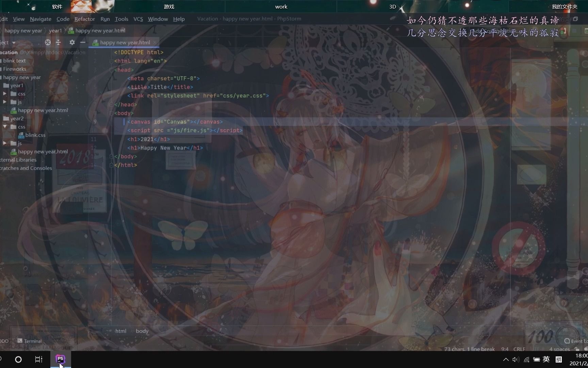The width and height of the screenshot is (588, 368).
Task: Collapse the body tag fold marker
Action: coord(111,113)
